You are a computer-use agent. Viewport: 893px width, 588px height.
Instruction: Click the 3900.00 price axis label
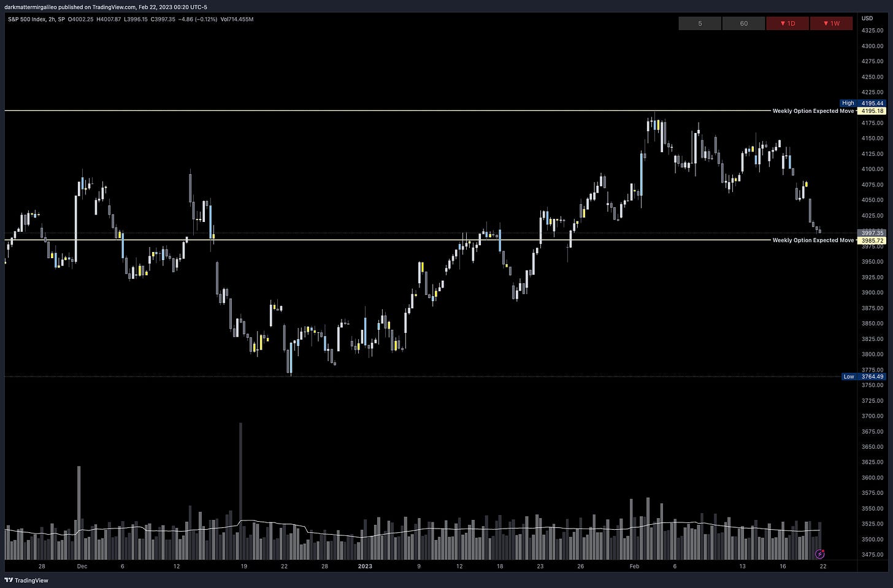[872, 292]
